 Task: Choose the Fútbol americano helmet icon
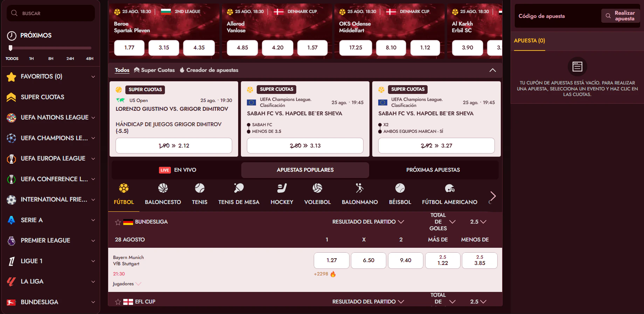pyautogui.click(x=450, y=189)
